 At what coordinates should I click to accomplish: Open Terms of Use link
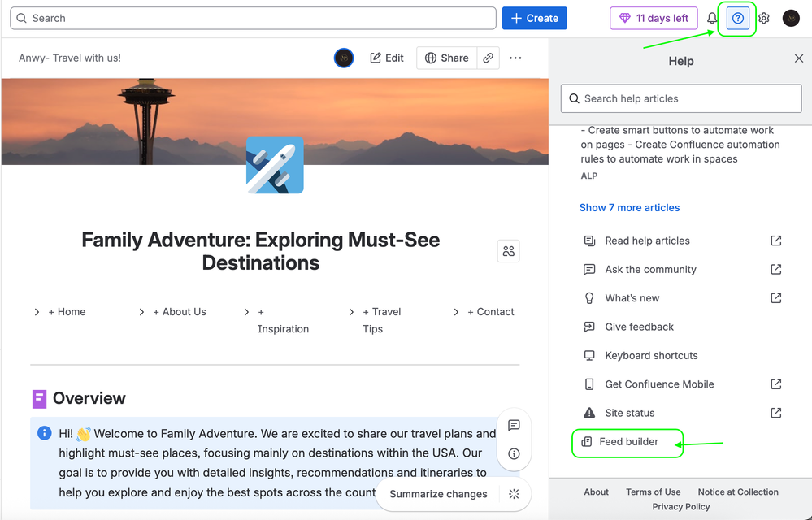click(x=653, y=492)
